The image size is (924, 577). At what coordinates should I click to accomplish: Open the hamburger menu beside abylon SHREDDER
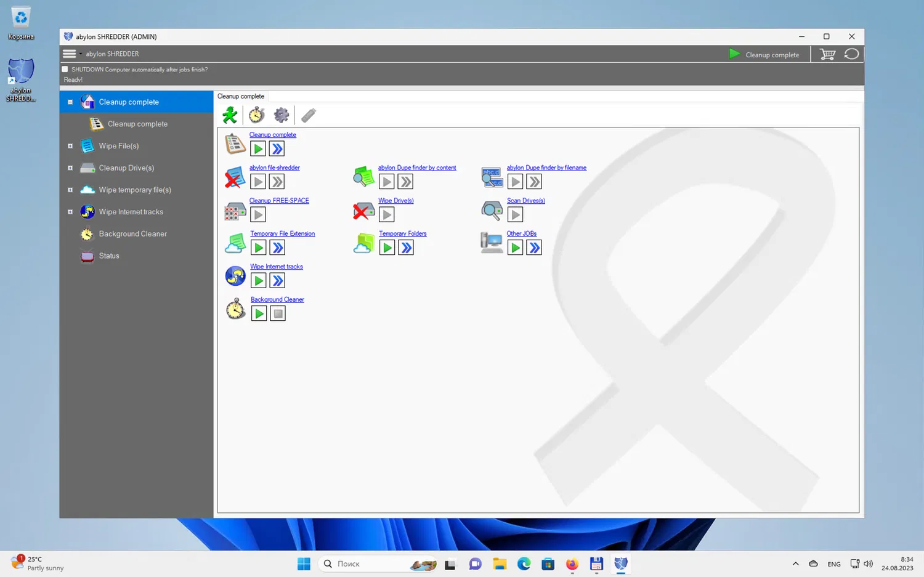[x=70, y=54]
